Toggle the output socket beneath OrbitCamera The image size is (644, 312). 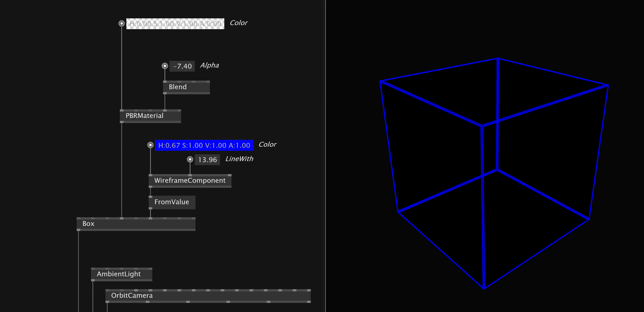coord(108,301)
